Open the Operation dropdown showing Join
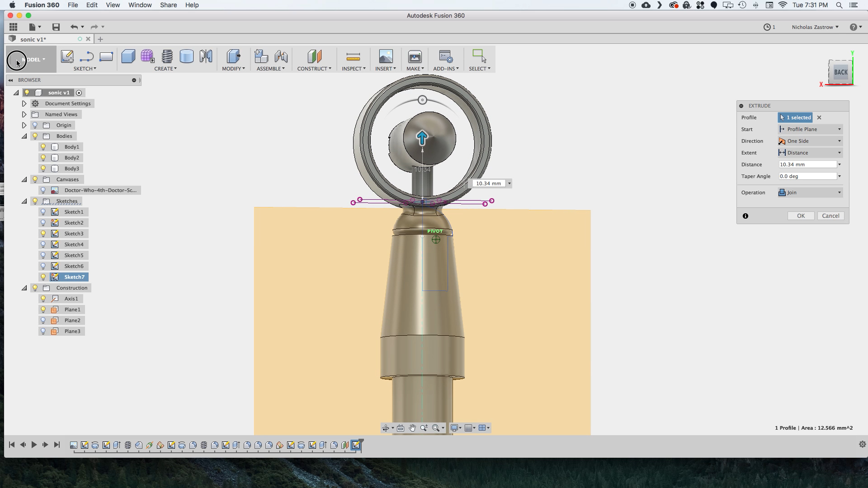The width and height of the screenshot is (868, 488). [x=810, y=192]
